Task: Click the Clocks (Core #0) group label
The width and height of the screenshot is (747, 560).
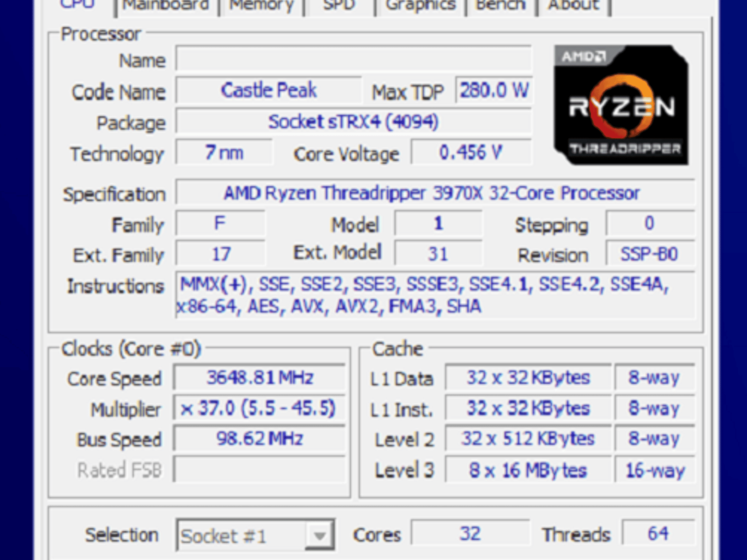Action: click(131, 349)
